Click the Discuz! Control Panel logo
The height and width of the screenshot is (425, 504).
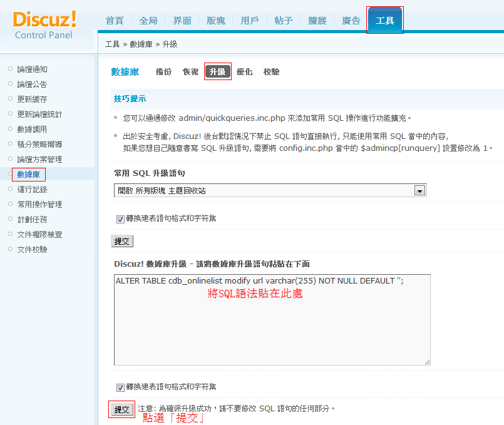[x=44, y=25]
